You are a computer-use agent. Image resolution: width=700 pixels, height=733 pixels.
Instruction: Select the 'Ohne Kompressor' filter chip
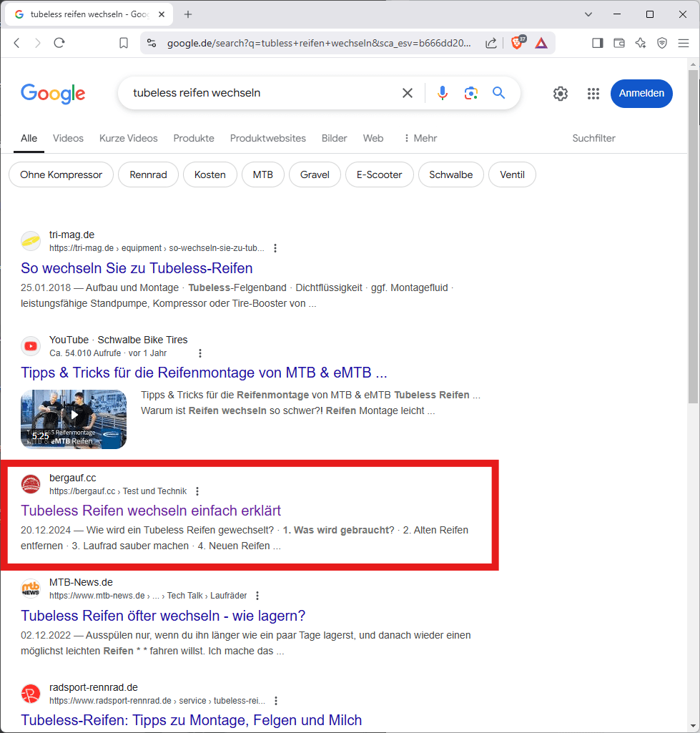61,174
